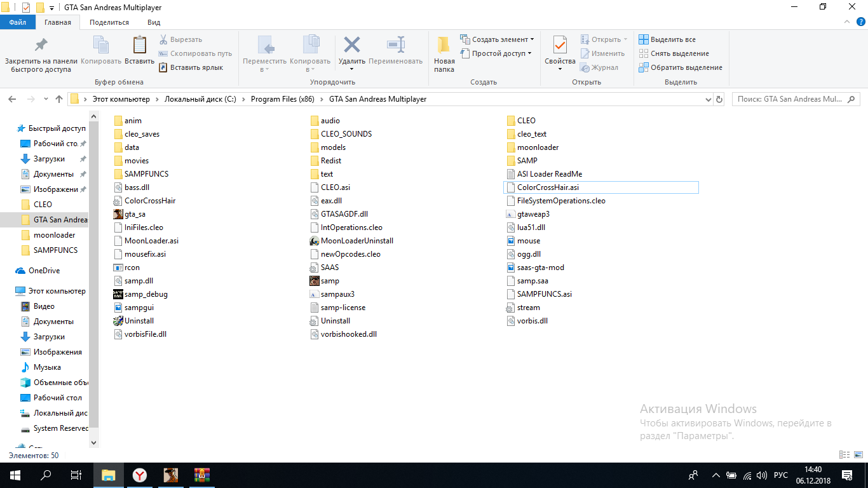The image size is (868, 488).
Task: Select the sampgui image file
Action: [135, 308]
